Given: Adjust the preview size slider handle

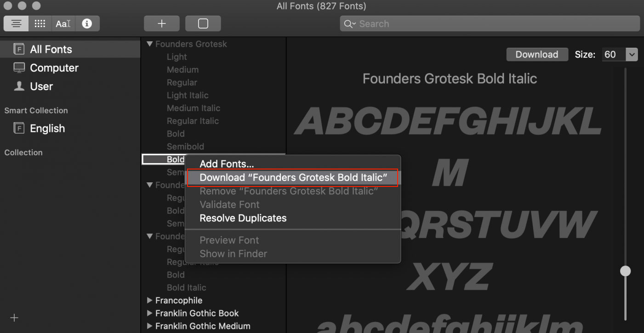Looking at the screenshot, I should click(625, 271).
